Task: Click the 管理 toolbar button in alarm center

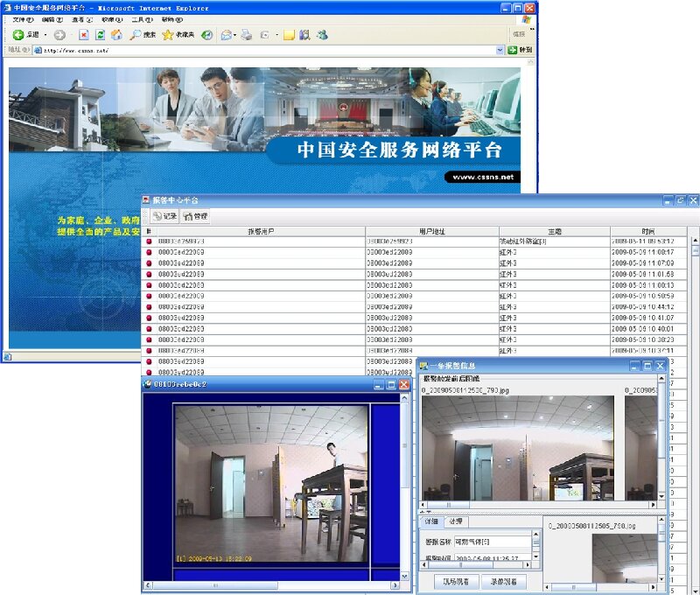Action: pyautogui.click(x=195, y=215)
